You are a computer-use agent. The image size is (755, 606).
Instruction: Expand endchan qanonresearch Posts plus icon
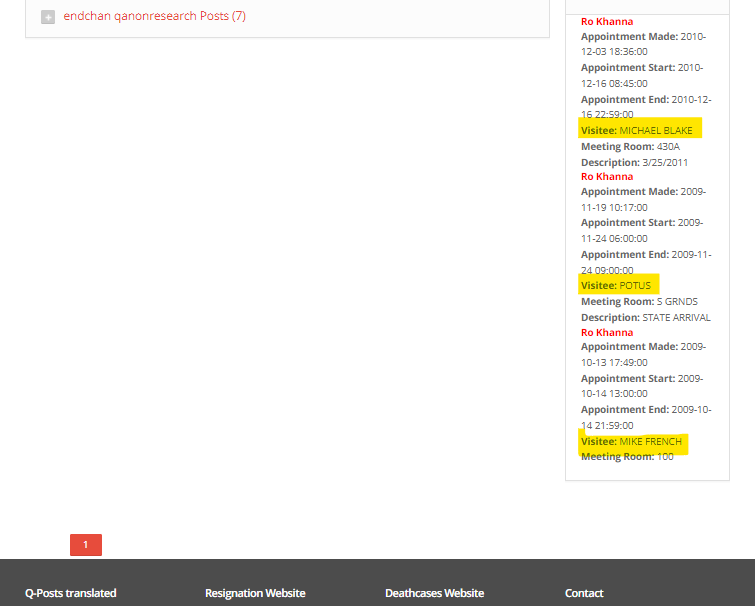48,17
